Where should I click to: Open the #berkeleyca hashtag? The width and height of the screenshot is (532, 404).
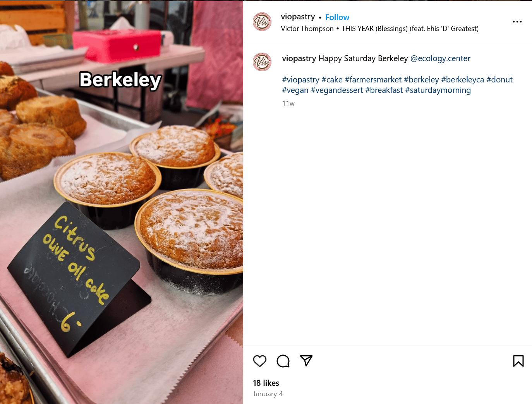click(x=463, y=80)
